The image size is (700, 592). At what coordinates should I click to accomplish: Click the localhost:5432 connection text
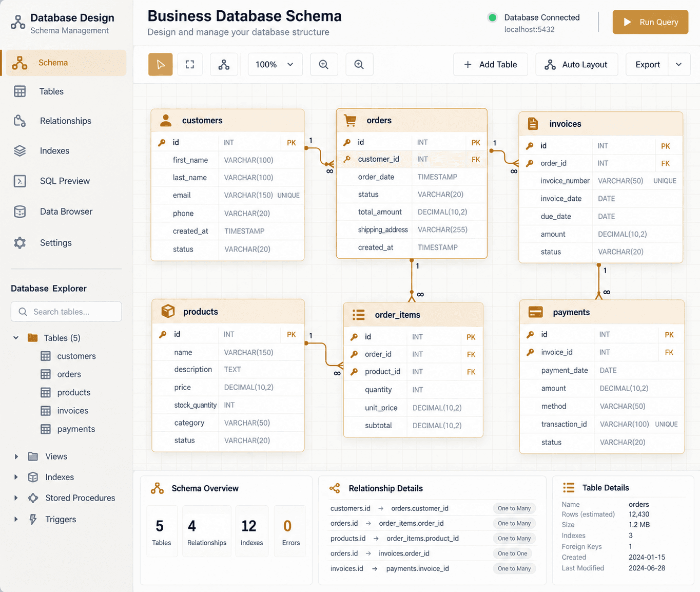click(x=529, y=30)
